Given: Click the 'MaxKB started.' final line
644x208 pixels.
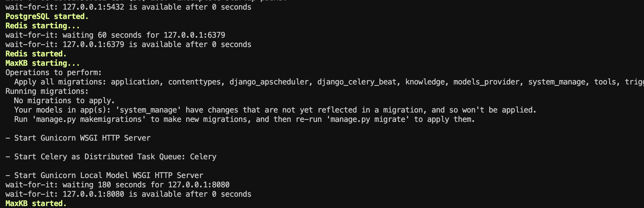Looking at the screenshot, I should (36, 204).
